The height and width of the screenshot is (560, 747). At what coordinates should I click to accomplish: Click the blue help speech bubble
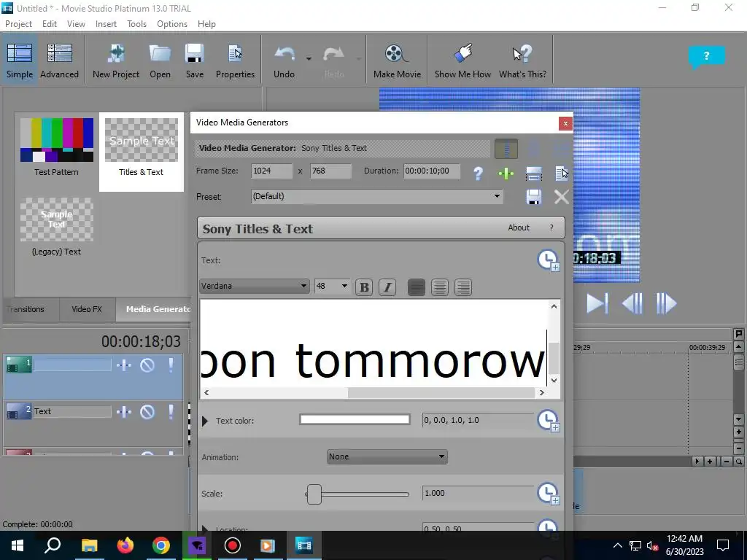click(x=706, y=56)
